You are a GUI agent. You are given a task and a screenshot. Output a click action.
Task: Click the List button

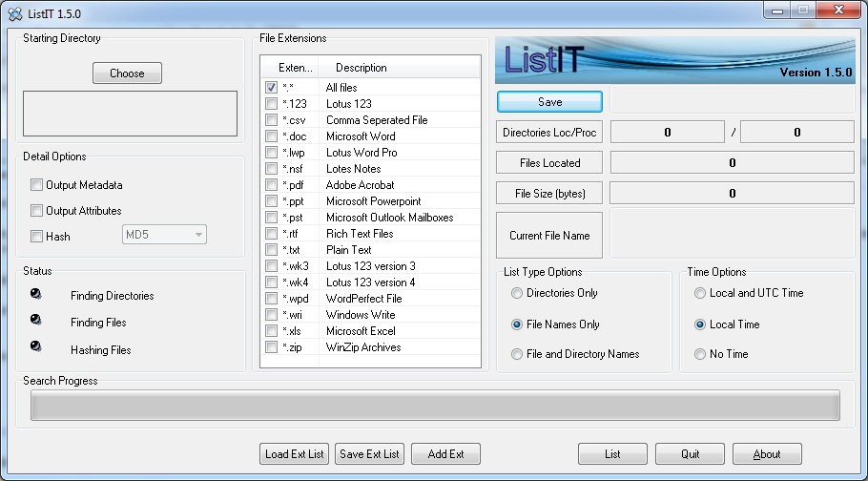coord(612,454)
